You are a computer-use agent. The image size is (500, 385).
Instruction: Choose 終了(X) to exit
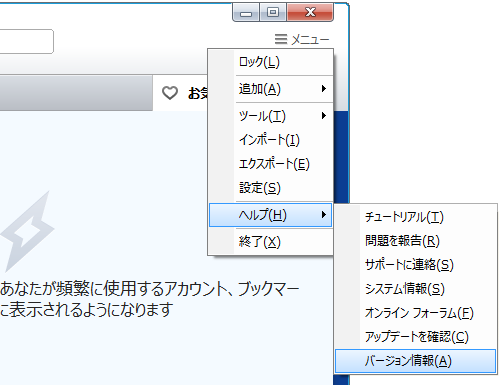point(271,242)
